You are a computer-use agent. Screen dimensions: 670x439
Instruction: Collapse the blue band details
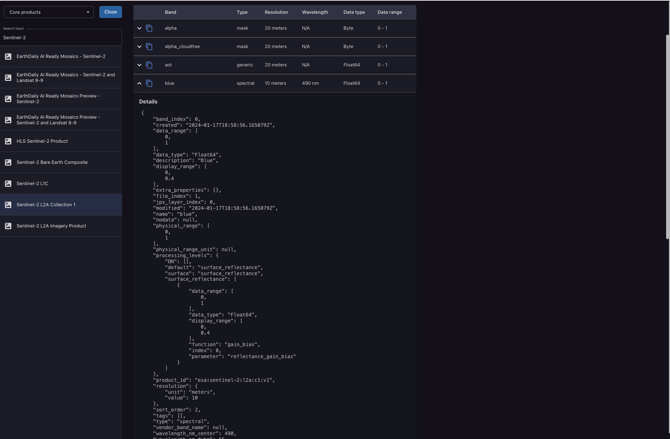click(x=139, y=83)
